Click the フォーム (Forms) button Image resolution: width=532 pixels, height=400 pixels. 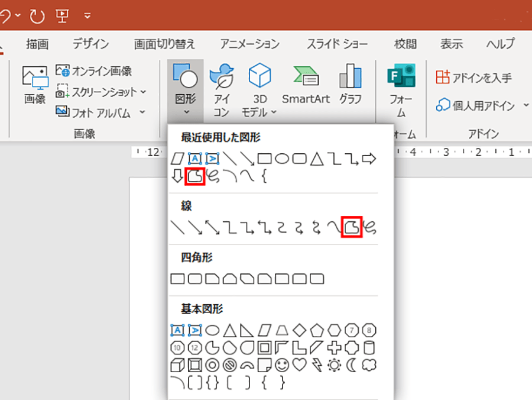(401, 89)
